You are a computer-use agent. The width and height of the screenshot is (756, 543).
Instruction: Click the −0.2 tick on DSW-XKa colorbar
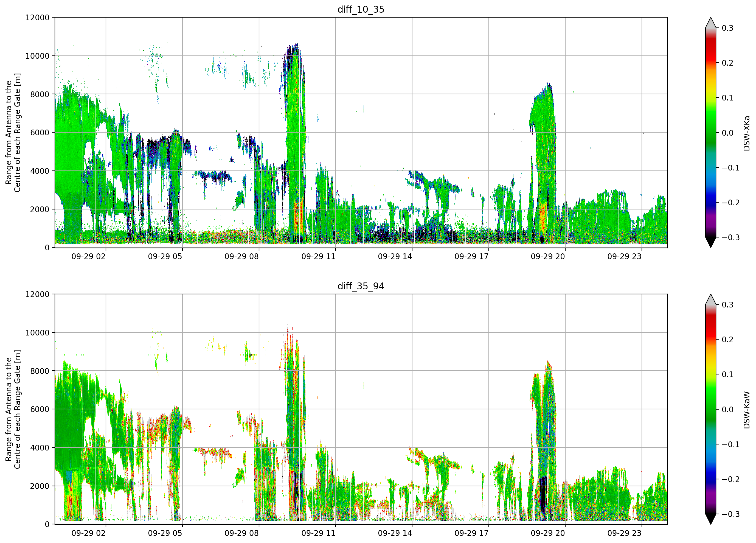[x=731, y=203]
